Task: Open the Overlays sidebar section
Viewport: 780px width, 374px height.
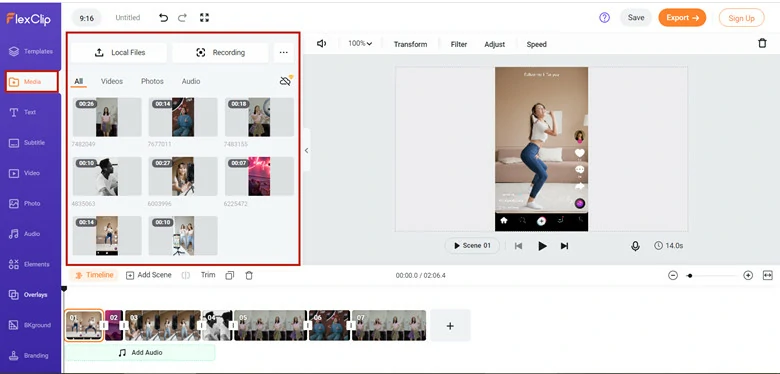Action: pos(28,294)
